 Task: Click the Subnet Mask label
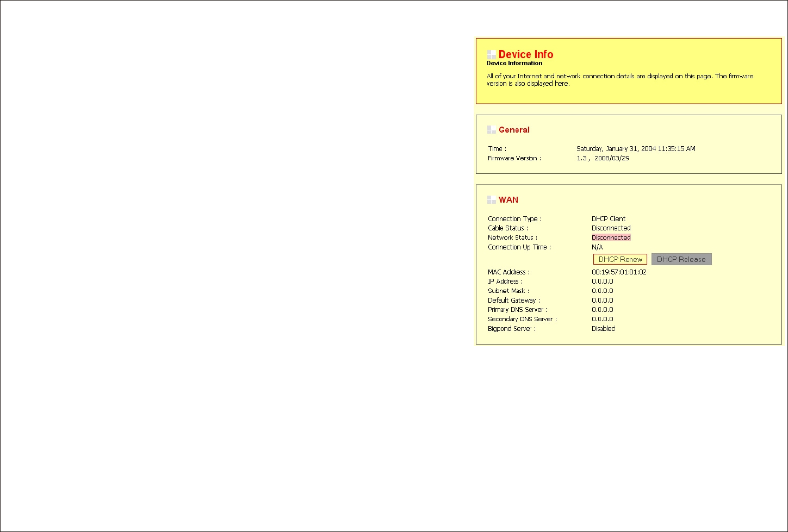point(508,291)
